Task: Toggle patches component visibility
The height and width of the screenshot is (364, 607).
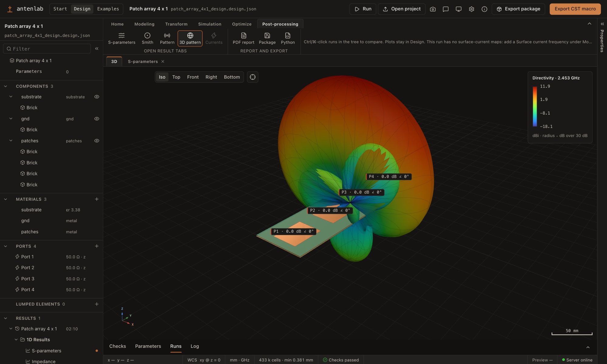Action: 97,141
